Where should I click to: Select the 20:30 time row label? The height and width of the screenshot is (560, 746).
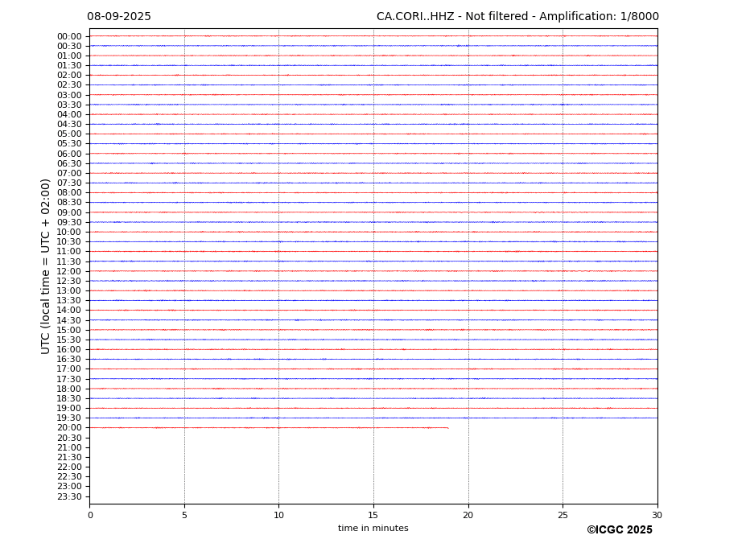pos(69,438)
